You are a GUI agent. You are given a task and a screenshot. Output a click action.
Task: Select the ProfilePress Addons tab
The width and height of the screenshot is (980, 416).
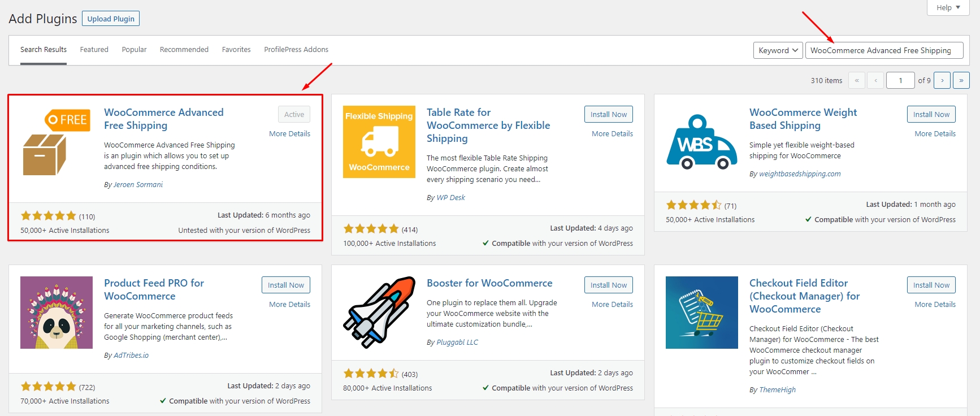(x=296, y=50)
